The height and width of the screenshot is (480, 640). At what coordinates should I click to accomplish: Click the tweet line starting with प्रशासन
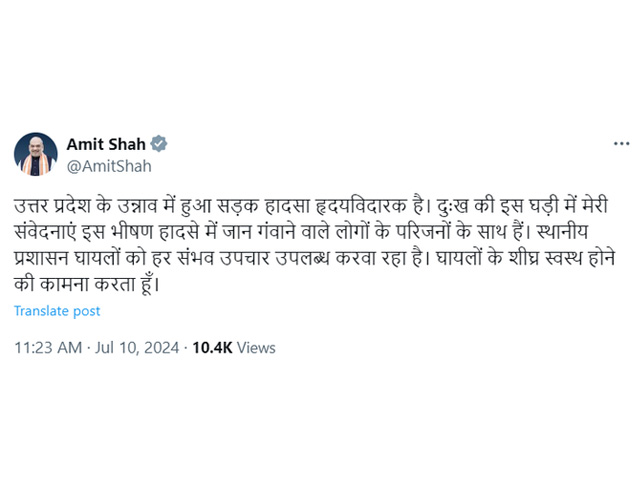coord(314,258)
